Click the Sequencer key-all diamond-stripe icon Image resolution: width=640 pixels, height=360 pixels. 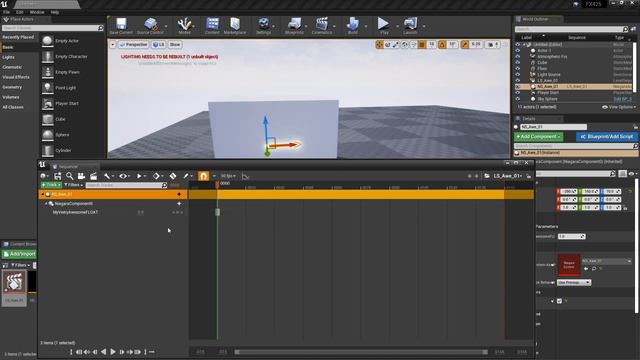coord(173,176)
